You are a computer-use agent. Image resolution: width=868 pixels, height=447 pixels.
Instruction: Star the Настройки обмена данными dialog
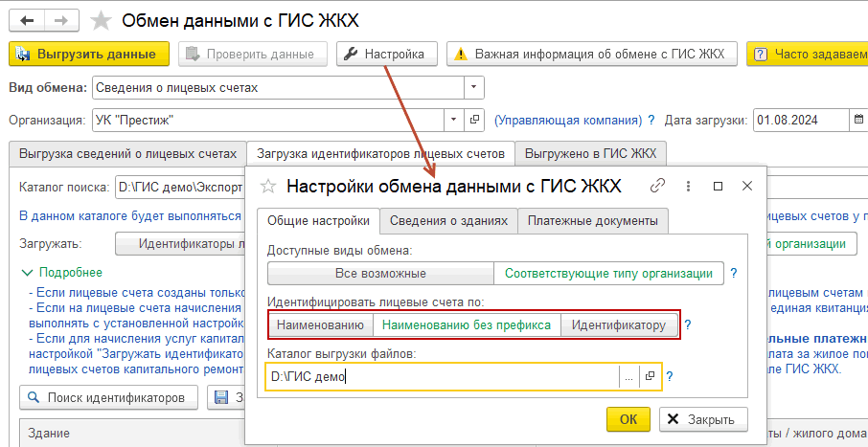pyautogui.click(x=268, y=187)
